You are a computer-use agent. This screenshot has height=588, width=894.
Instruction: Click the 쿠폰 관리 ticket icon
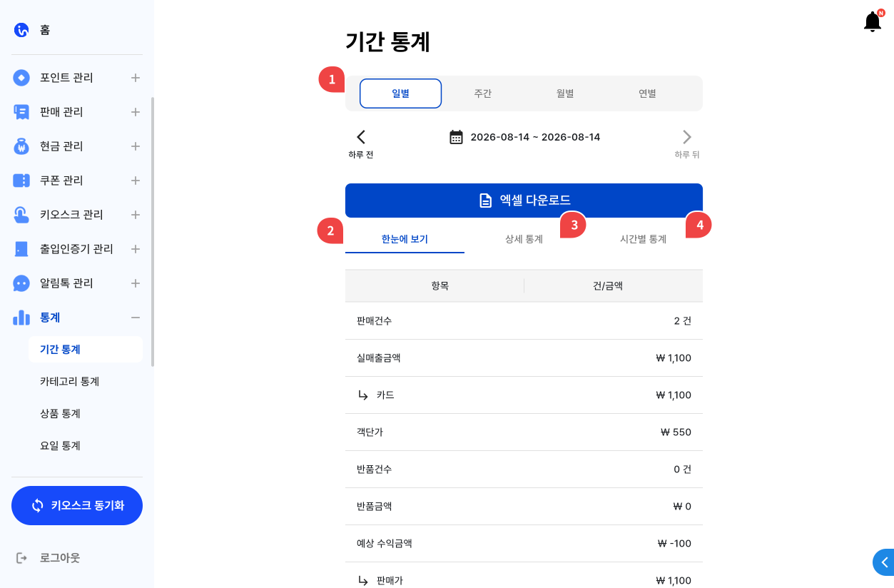click(21, 181)
